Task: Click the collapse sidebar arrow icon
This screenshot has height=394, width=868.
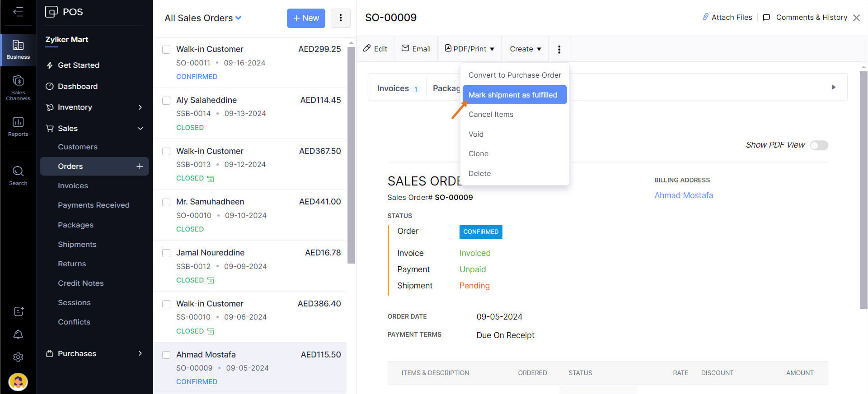Action: point(18,12)
